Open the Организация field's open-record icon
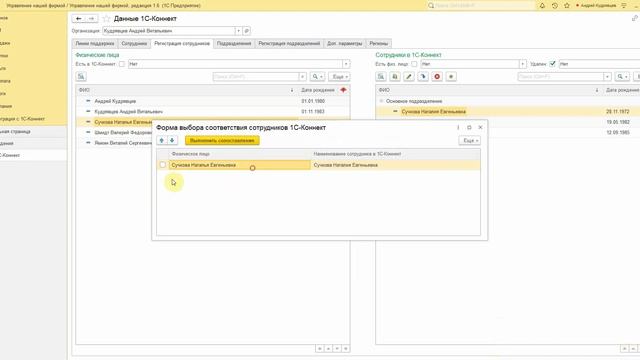This screenshot has height=360, width=640. (x=247, y=31)
